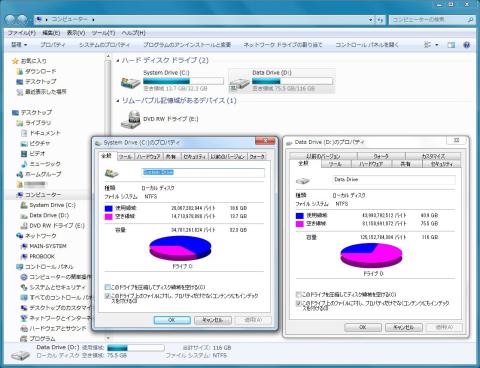Image resolution: width=480 pixels, height=368 pixels.
Task: Go back with the Explorer back arrow
Action: [11, 20]
